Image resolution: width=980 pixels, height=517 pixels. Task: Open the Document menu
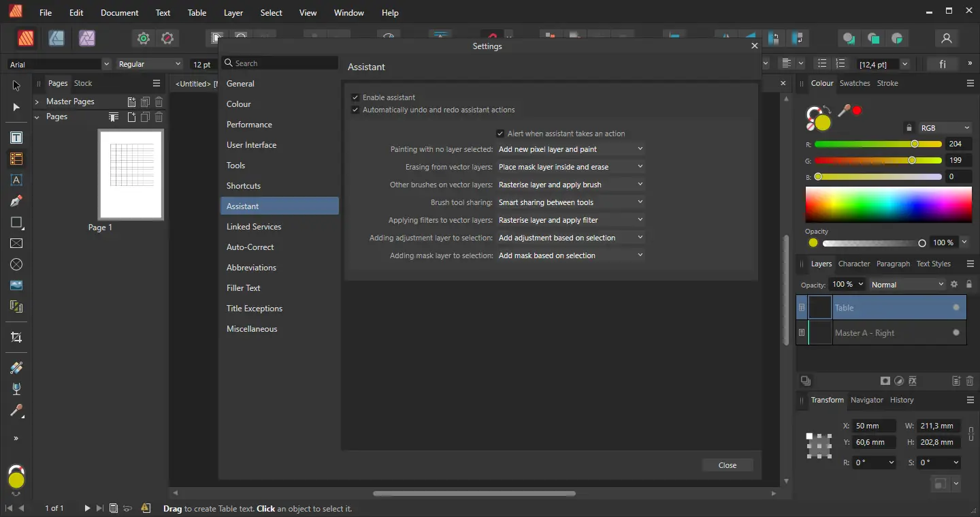pos(119,13)
